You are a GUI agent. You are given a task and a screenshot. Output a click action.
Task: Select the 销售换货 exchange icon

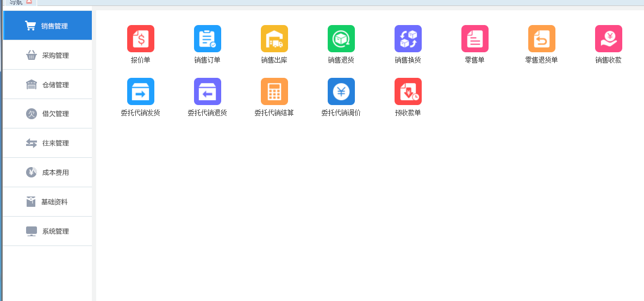[x=408, y=39]
